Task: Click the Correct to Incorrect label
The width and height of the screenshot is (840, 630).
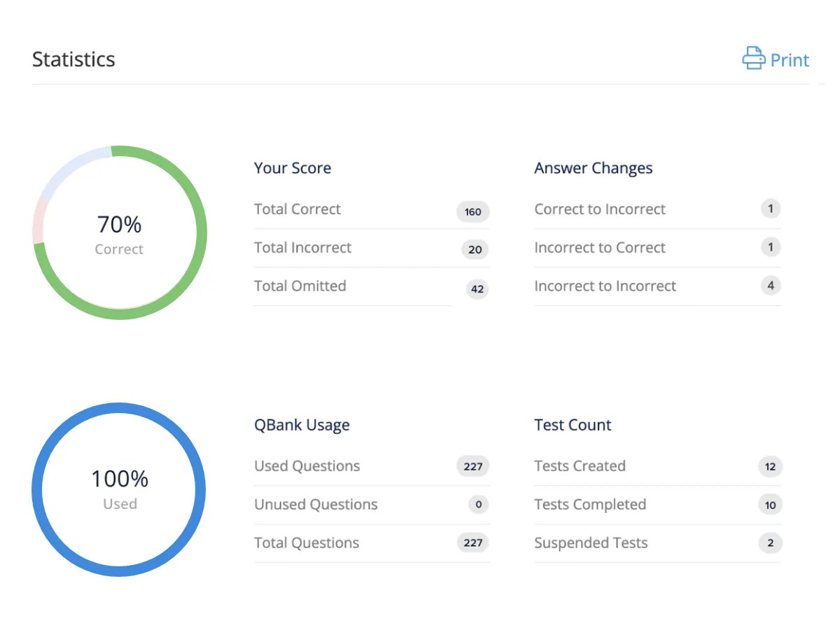Action: pos(600,209)
